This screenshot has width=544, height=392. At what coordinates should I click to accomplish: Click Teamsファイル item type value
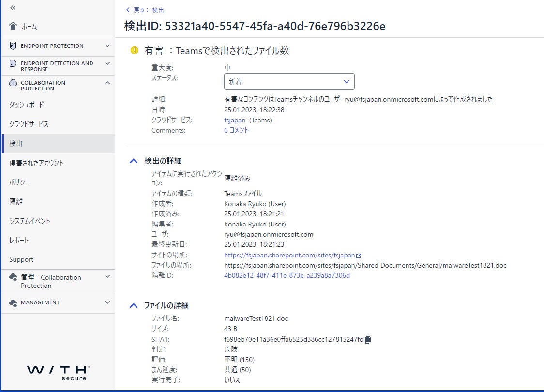click(243, 194)
